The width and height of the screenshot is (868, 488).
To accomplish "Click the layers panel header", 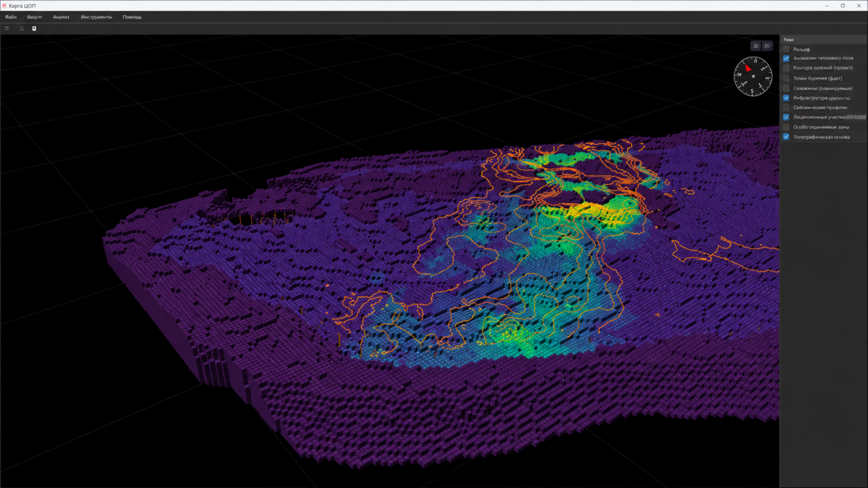I will [x=824, y=39].
